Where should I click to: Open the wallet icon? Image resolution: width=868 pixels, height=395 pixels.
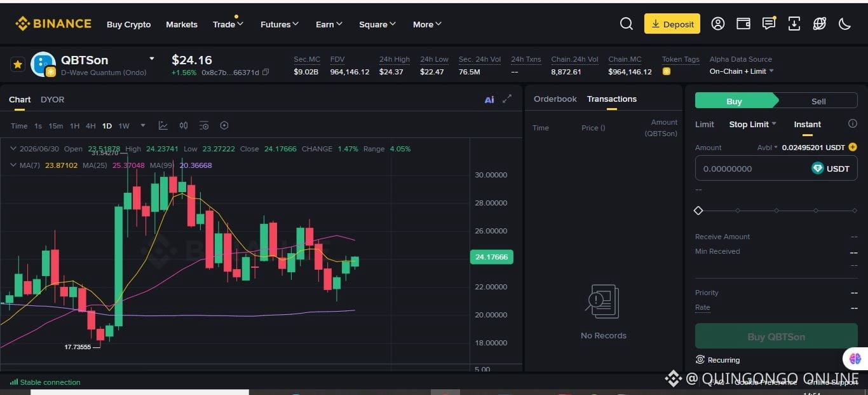click(743, 24)
